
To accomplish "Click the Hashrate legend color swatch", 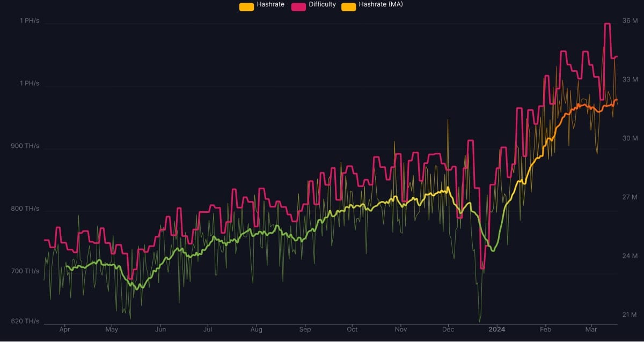I will pyautogui.click(x=246, y=6).
